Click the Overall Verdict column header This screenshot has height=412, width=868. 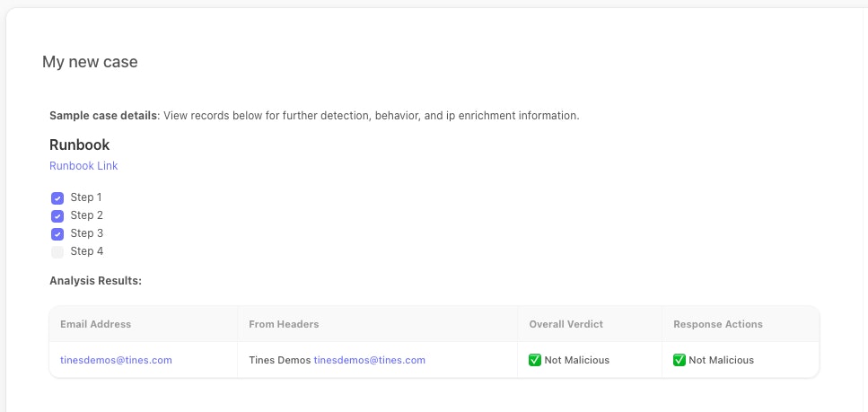(x=566, y=324)
